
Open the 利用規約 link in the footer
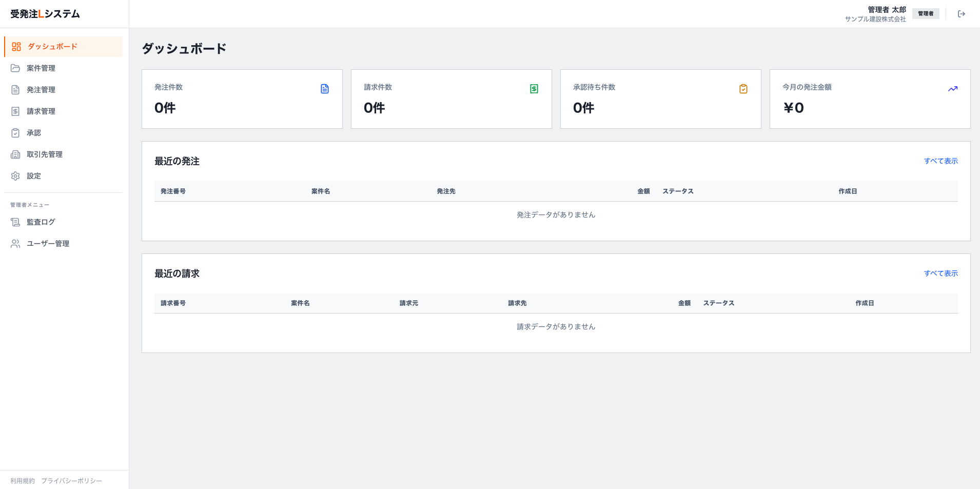(23, 481)
